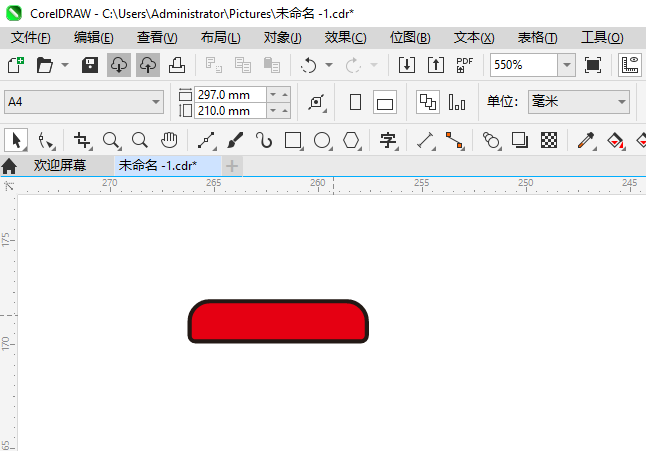Select the Color Eyedropper tool

[x=586, y=140]
